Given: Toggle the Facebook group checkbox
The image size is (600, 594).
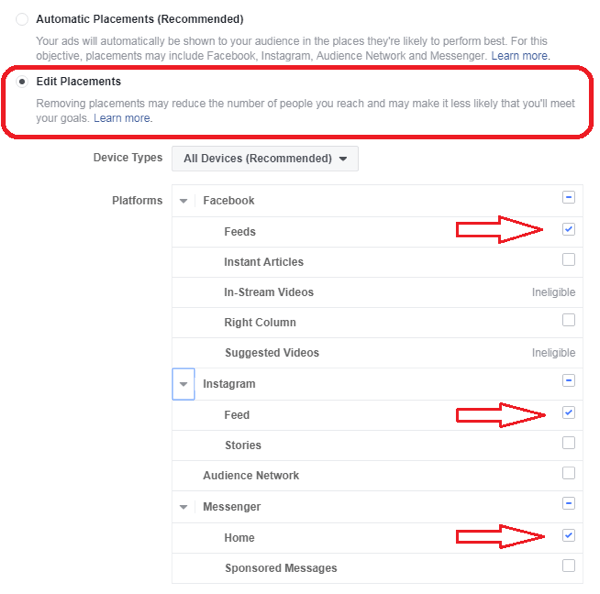Looking at the screenshot, I should pos(568,198).
